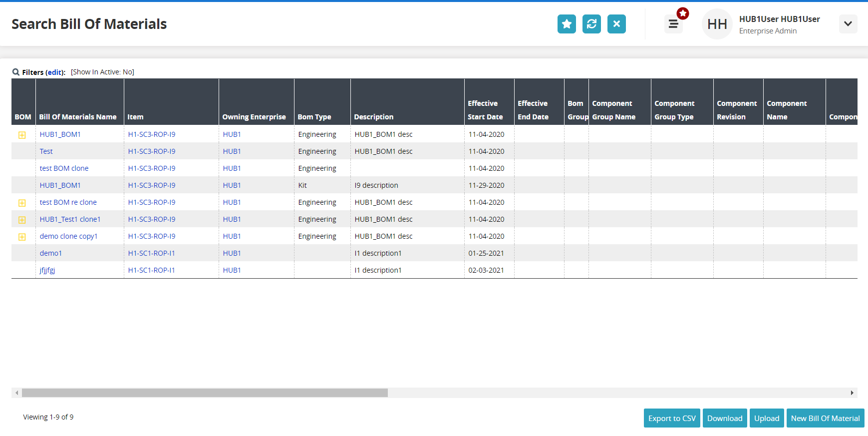Image resolution: width=868 pixels, height=436 pixels.
Task: Sort by Bill Of Materials Name column
Action: click(78, 117)
